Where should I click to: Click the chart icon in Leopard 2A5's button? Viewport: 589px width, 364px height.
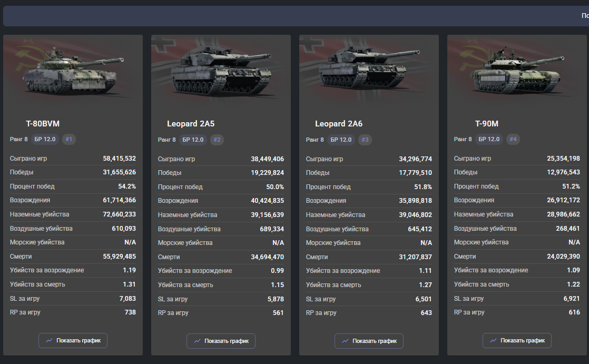tap(197, 341)
